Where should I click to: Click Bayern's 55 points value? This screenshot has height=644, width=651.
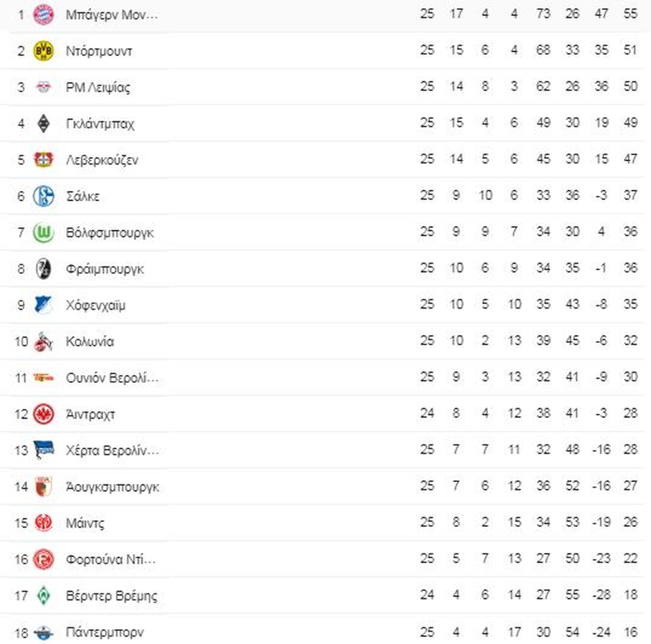point(630,14)
